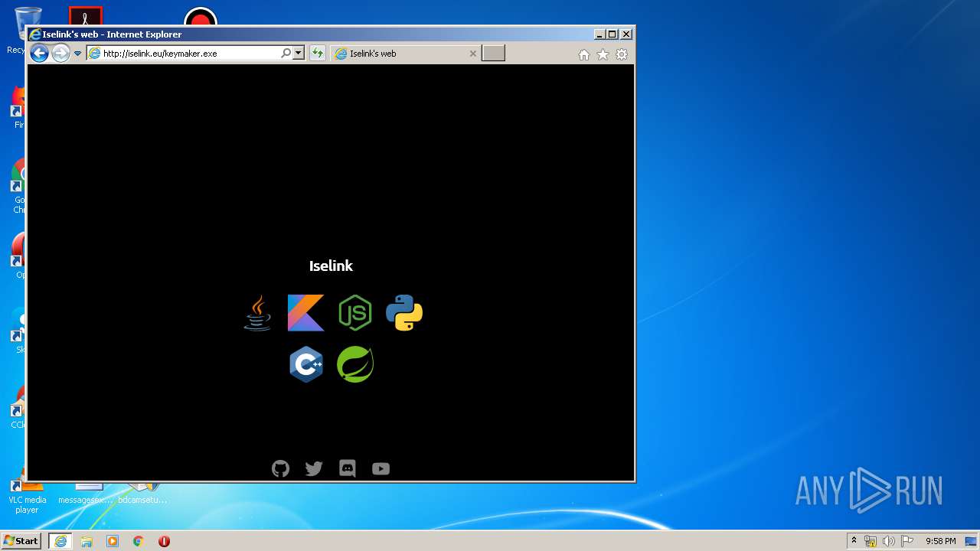Image resolution: width=980 pixels, height=551 pixels.
Task: Expand the address bar autocomplete dropdown
Action: (299, 54)
